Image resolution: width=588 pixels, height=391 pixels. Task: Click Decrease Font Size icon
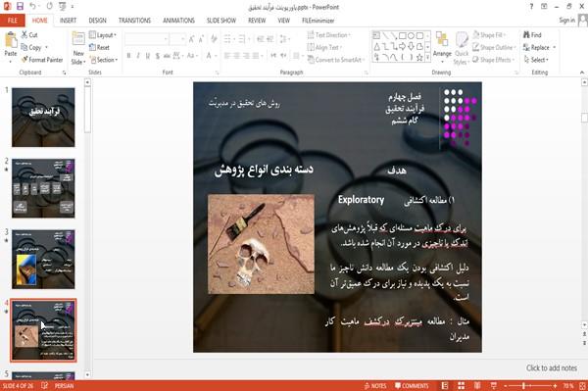(x=201, y=39)
